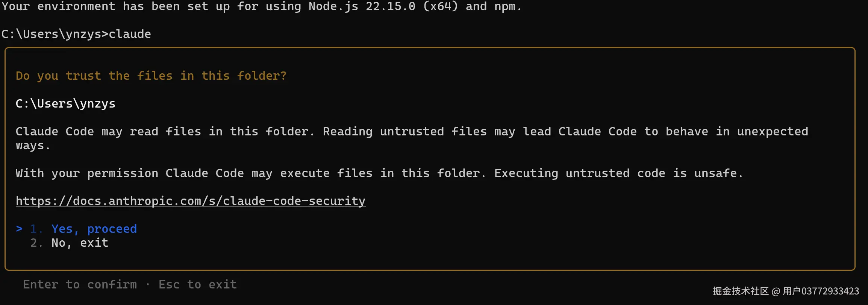The image size is (868, 305).
Task: Click the 用户03772933423 username in watermark
Action: tap(821, 291)
